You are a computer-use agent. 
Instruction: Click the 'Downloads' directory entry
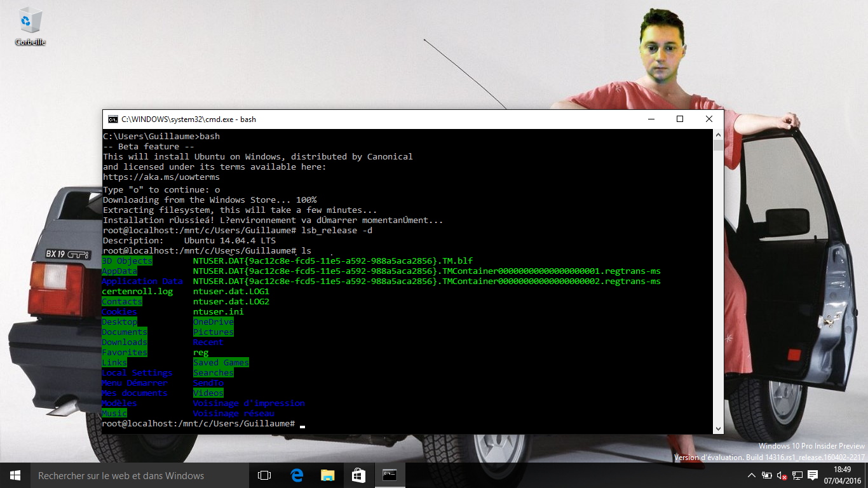click(x=125, y=342)
